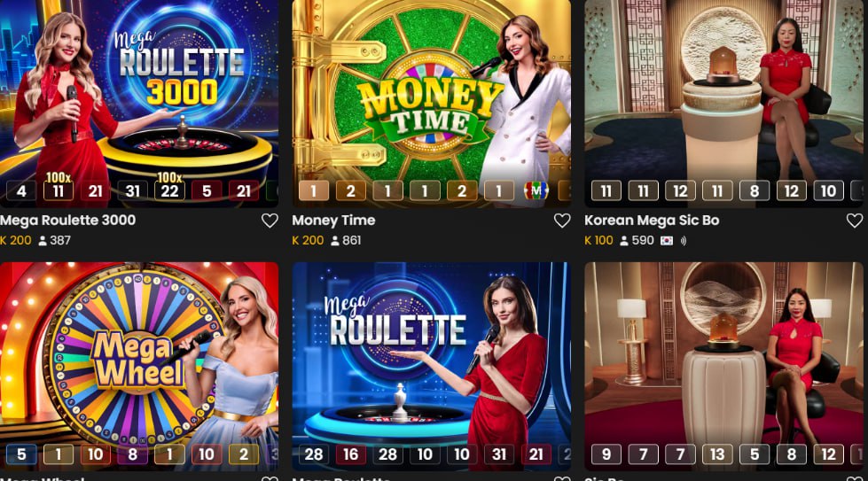Viewport: 868px width, 481px height.
Task: Click the 13 result badge in Sic Bo
Action: click(x=717, y=454)
